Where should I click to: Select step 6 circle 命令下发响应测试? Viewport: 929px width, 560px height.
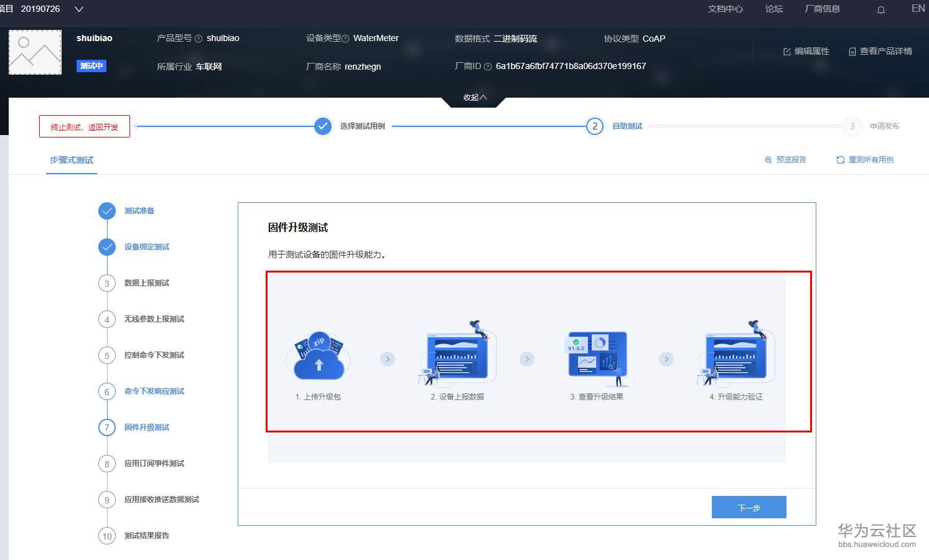click(107, 392)
